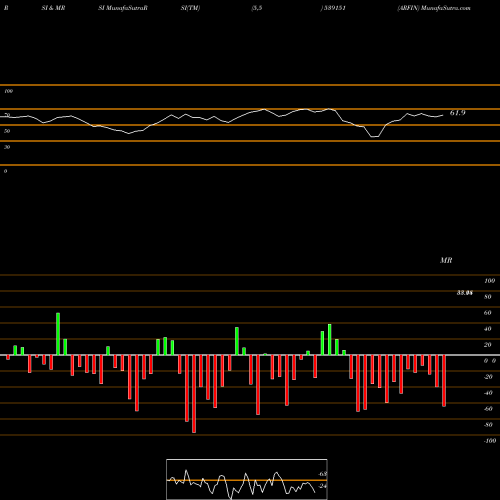Screen dimensions: 500x500
Task: Click the SI & MR header text
Action: (x=53, y=8)
